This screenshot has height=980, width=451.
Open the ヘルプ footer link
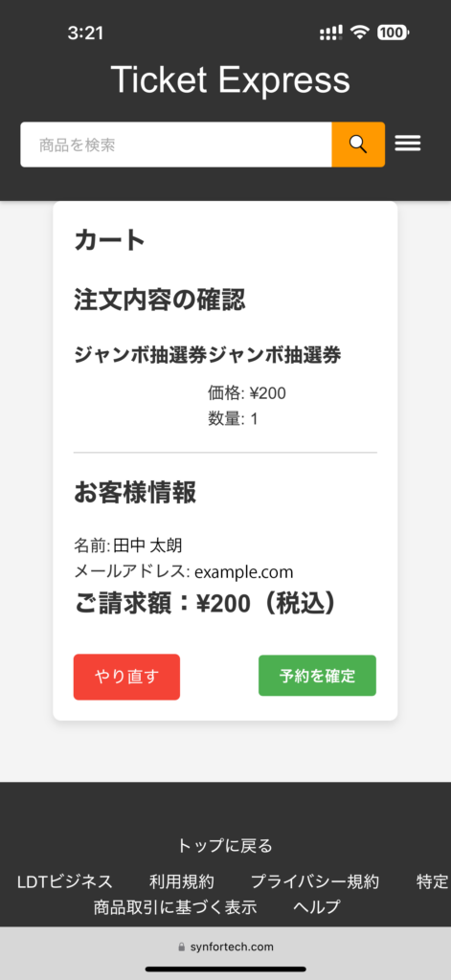click(317, 907)
